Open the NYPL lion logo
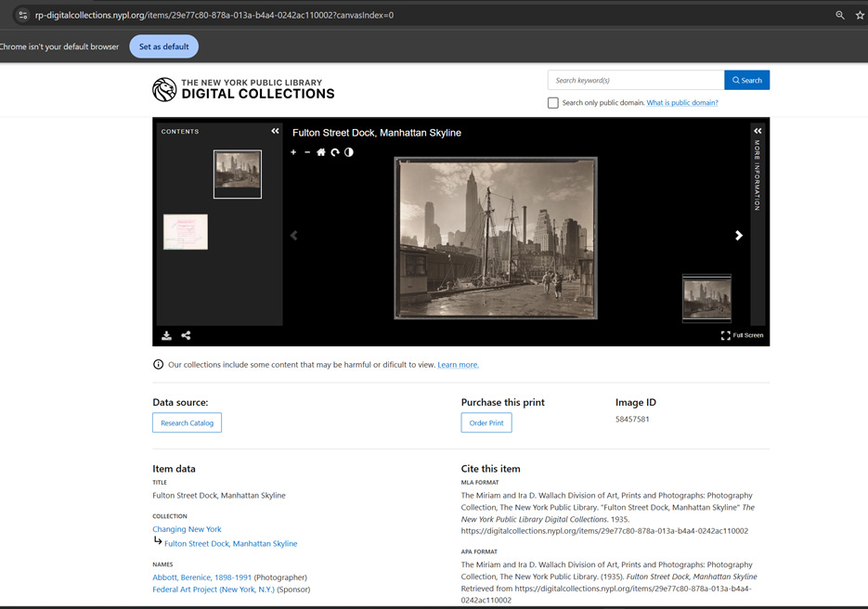This screenshot has height=609, width=868. tap(164, 89)
